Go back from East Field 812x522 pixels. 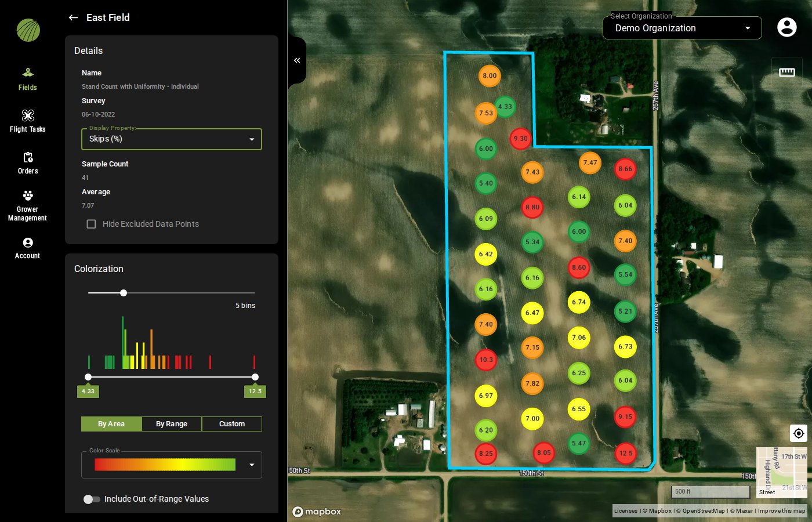(73, 17)
